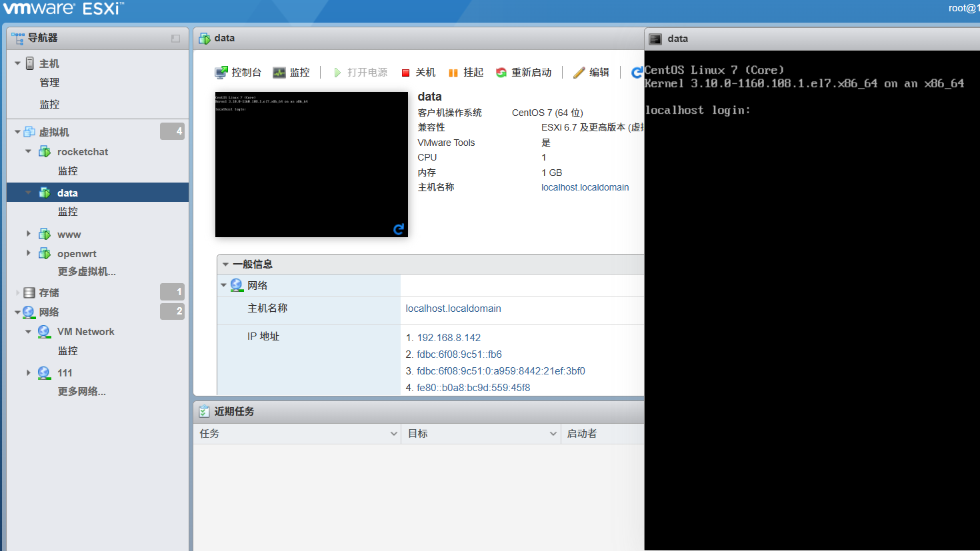Expand the storage (存储) tree node

(x=17, y=292)
